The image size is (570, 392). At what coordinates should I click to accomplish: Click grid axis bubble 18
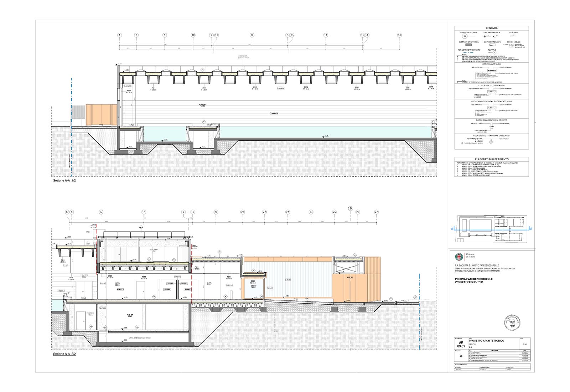click(x=144, y=212)
